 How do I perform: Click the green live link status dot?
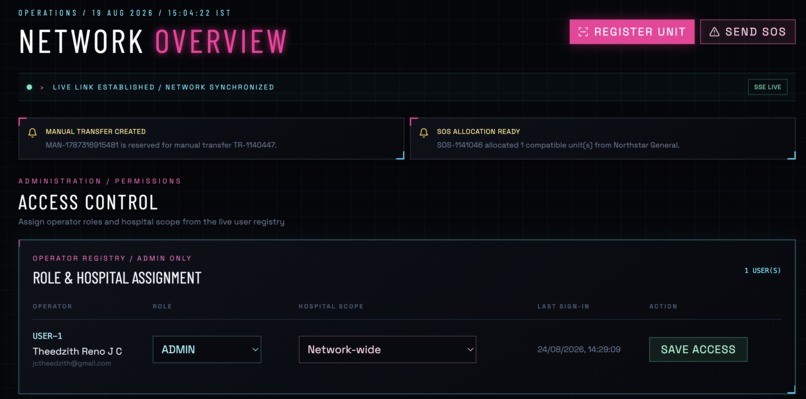pos(29,87)
